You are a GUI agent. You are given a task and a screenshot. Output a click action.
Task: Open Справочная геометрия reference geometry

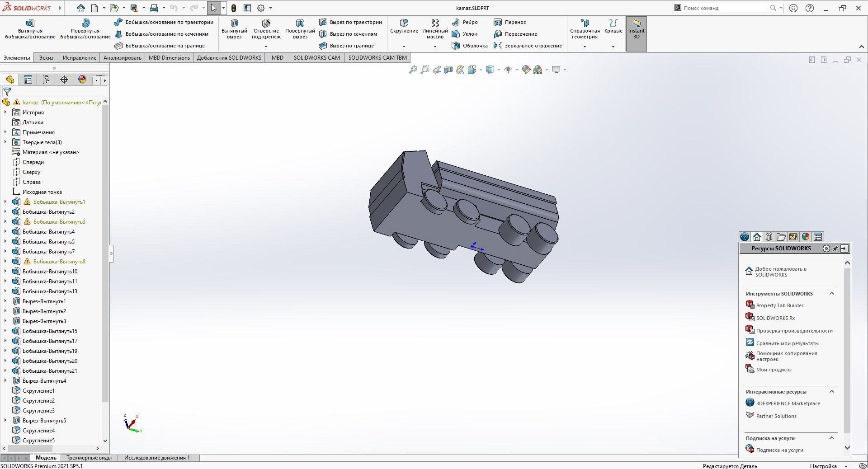[585, 29]
